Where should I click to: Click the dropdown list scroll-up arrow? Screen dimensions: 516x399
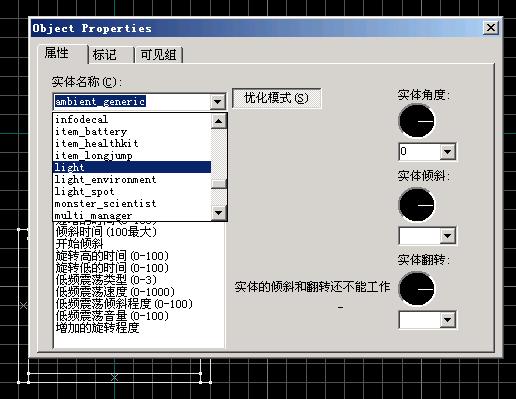click(219, 121)
